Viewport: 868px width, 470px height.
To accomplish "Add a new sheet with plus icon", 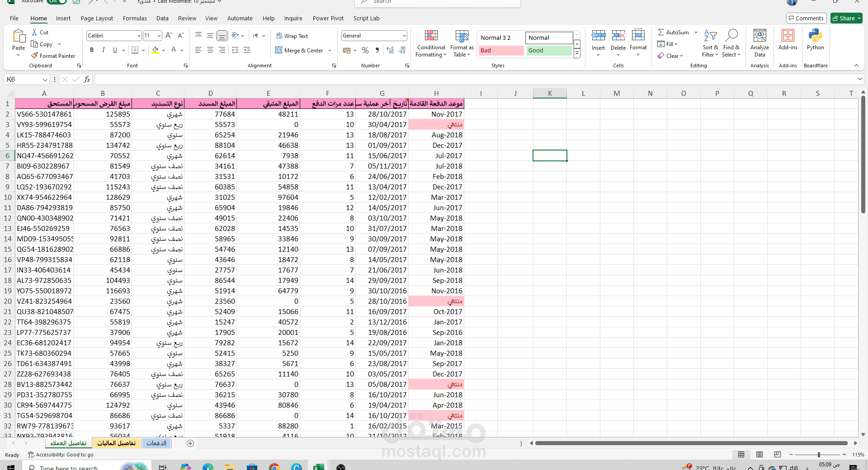I will [190, 443].
